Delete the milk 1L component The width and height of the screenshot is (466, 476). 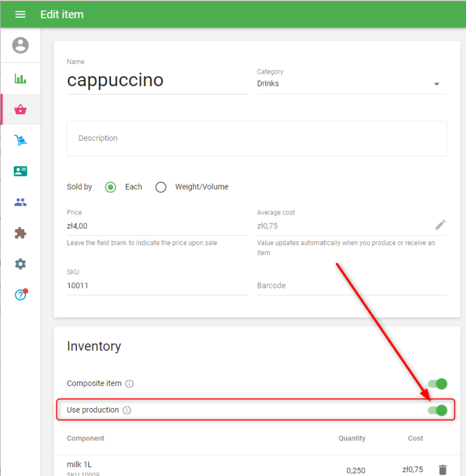[x=443, y=470]
